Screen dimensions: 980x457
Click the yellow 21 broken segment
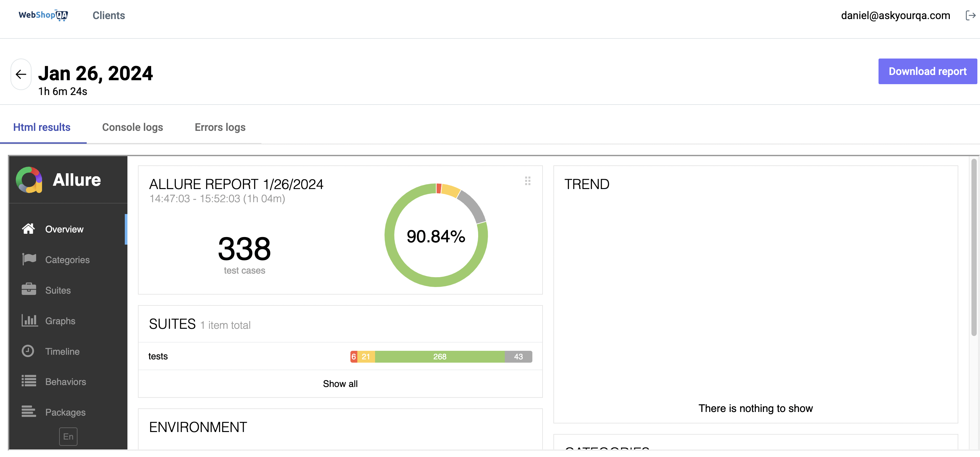pos(366,357)
